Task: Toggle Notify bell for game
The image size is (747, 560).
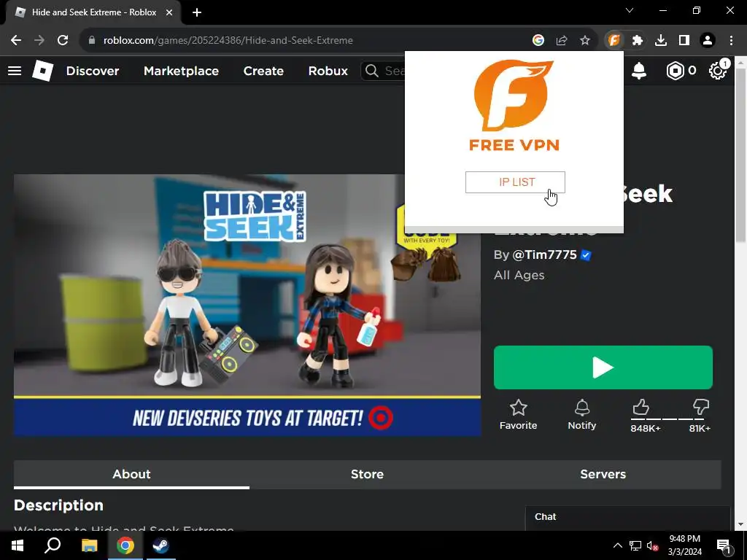Action: (582, 415)
